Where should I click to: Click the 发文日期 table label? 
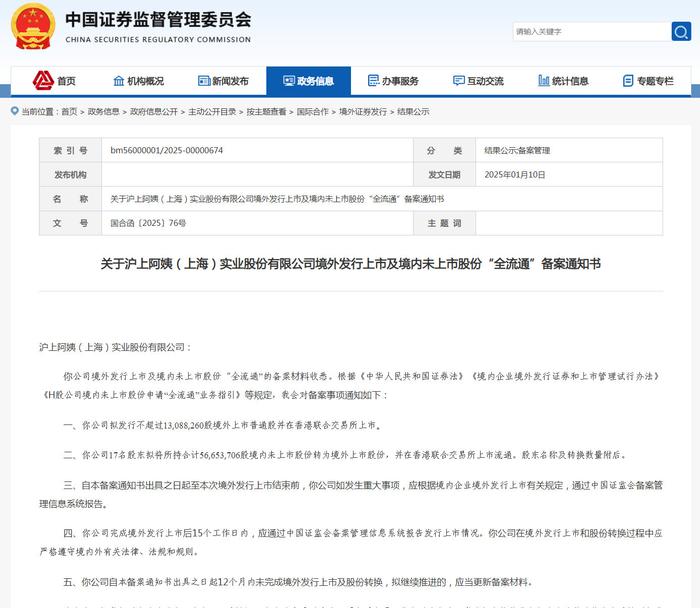click(x=444, y=175)
